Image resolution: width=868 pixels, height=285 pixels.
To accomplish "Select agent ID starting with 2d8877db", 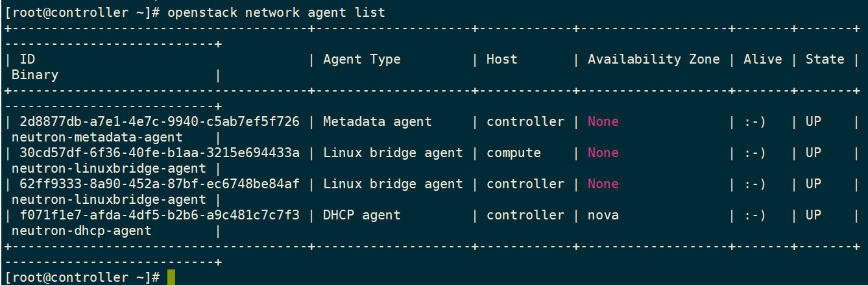I will coord(160,121).
